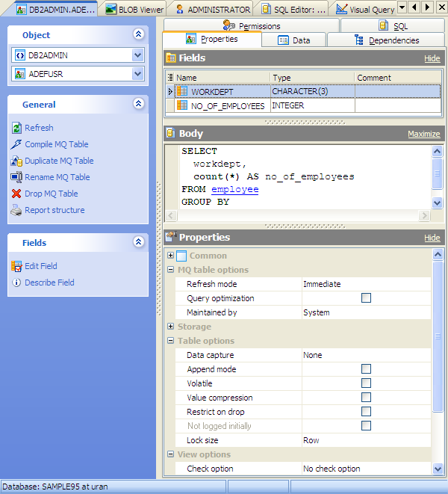This screenshot has height=494, width=448.
Task: Click the red X Drop MQ Table icon
Action: (x=16, y=194)
